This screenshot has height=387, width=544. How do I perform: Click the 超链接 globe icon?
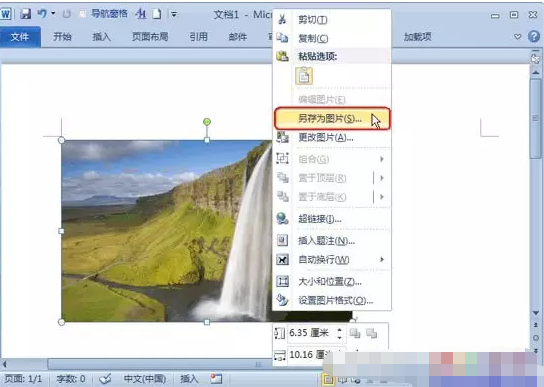[282, 219]
